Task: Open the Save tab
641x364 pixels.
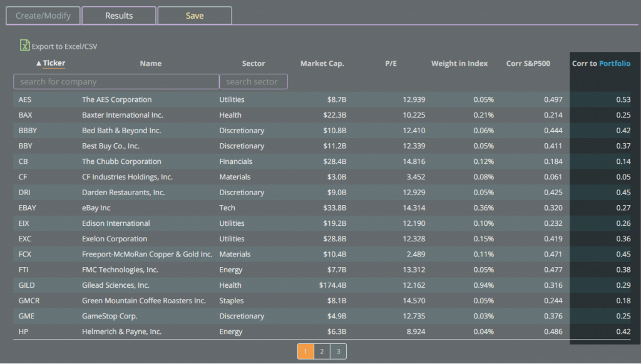Action: point(195,16)
